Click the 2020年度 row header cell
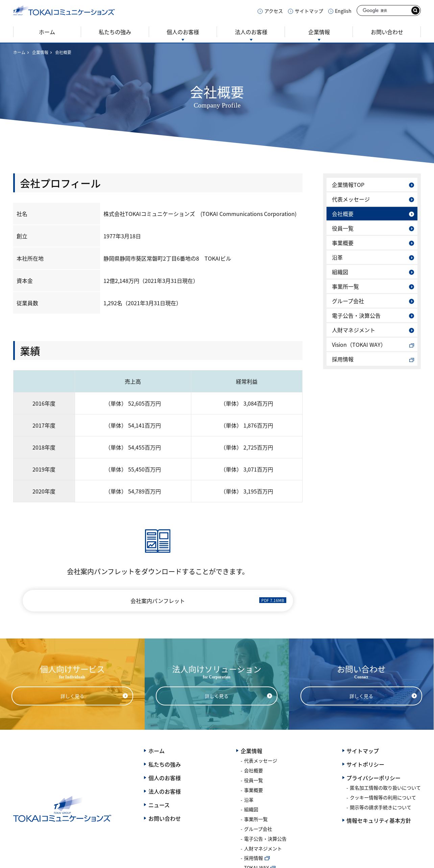The width and height of the screenshot is (434, 868). [44, 491]
